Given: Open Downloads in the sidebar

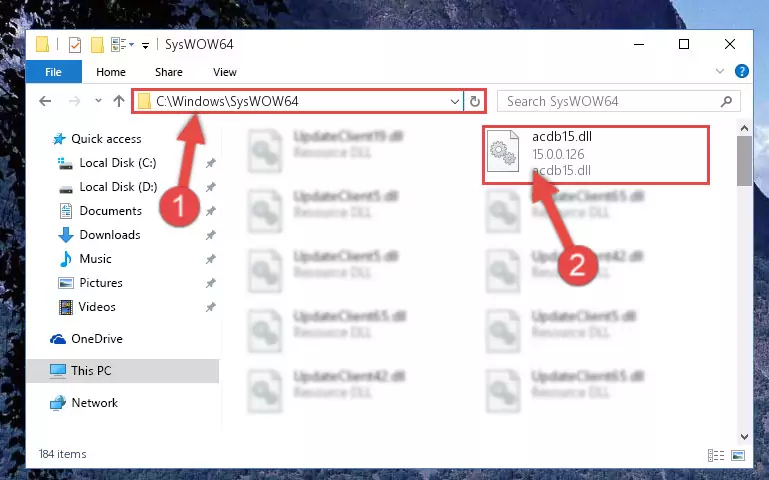Looking at the screenshot, I should point(110,235).
